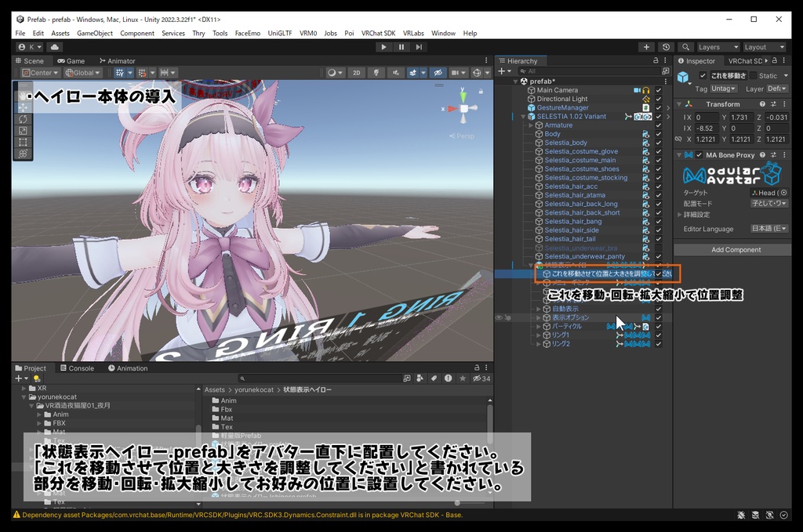Screen dimensions: 803x532
Task: Switch to the Animator tab
Action: pyautogui.click(x=118, y=60)
